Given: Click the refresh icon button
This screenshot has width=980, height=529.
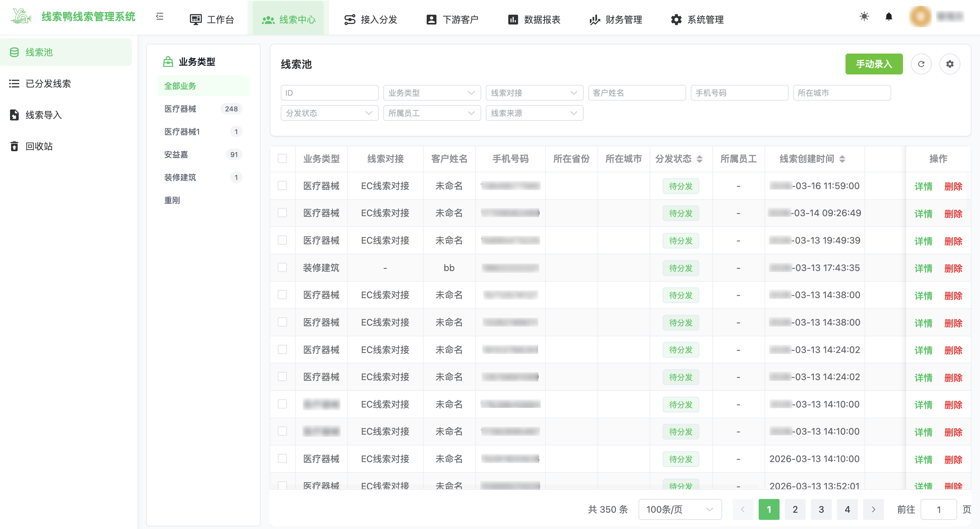Looking at the screenshot, I should pyautogui.click(x=921, y=64).
